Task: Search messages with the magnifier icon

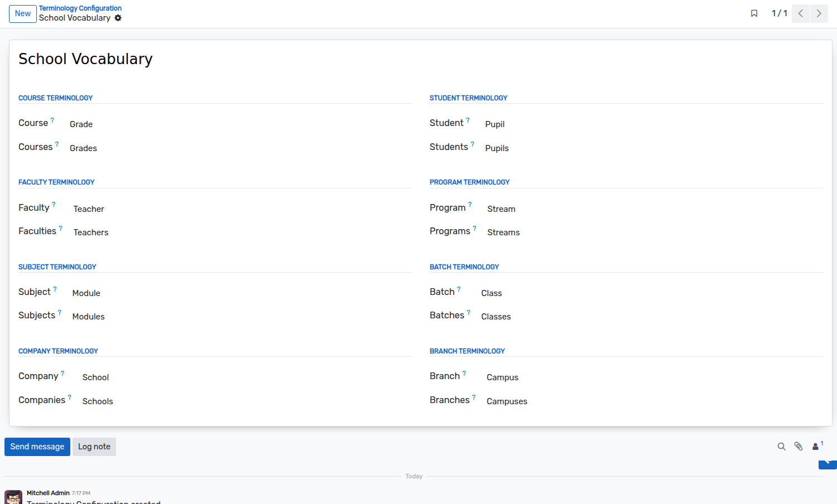Action: 782,447
